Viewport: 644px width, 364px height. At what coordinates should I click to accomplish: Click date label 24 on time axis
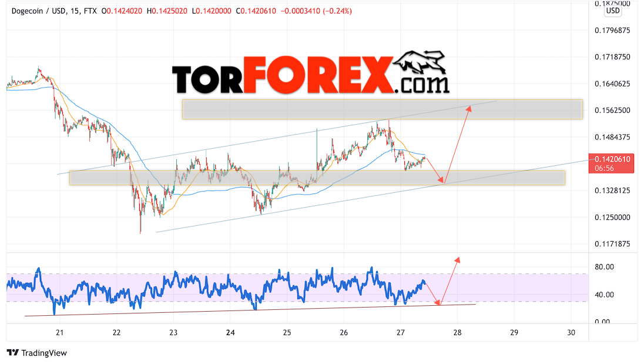[x=230, y=332]
